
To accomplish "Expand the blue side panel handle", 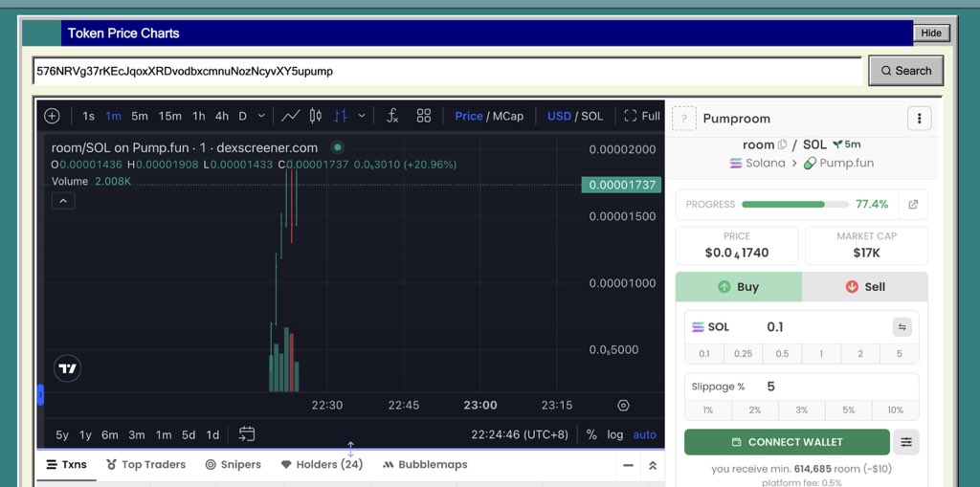I will point(40,394).
